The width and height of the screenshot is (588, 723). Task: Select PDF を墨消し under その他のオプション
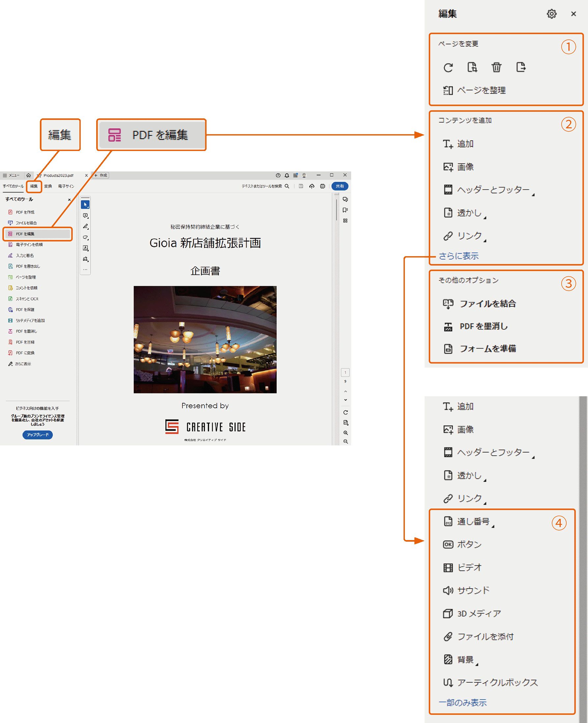pyautogui.click(x=476, y=326)
